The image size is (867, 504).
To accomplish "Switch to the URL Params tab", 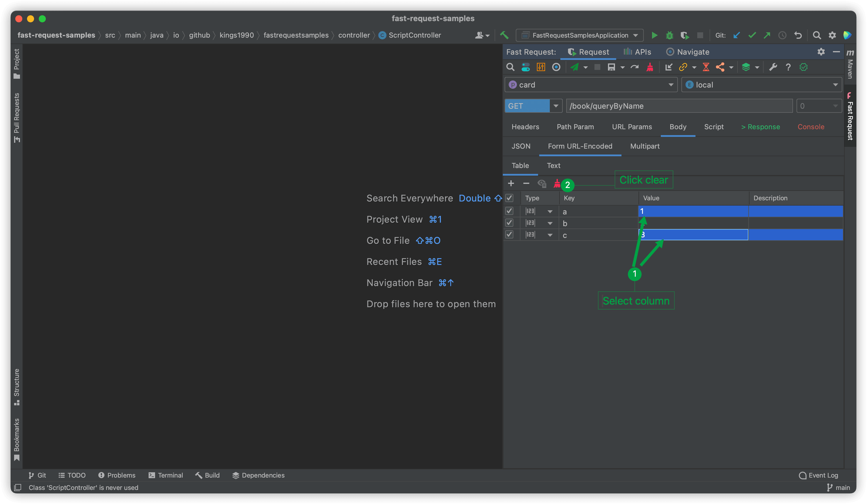I will pyautogui.click(x=632, y=127).
